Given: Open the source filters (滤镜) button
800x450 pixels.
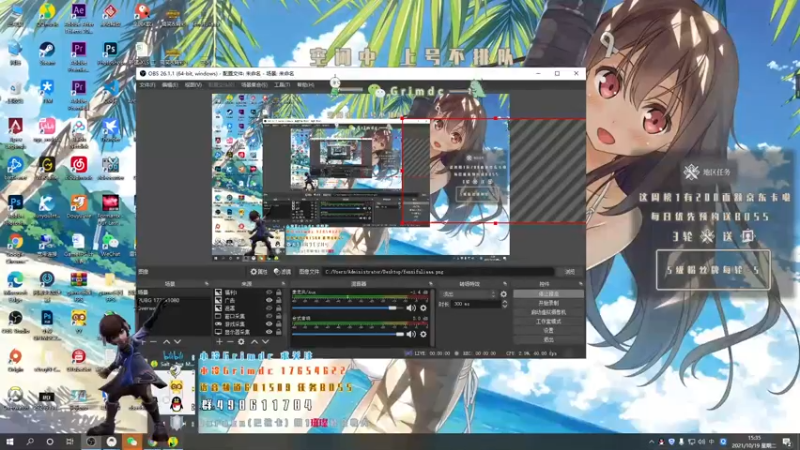Looking at the screenshot, I should [282, 272].
